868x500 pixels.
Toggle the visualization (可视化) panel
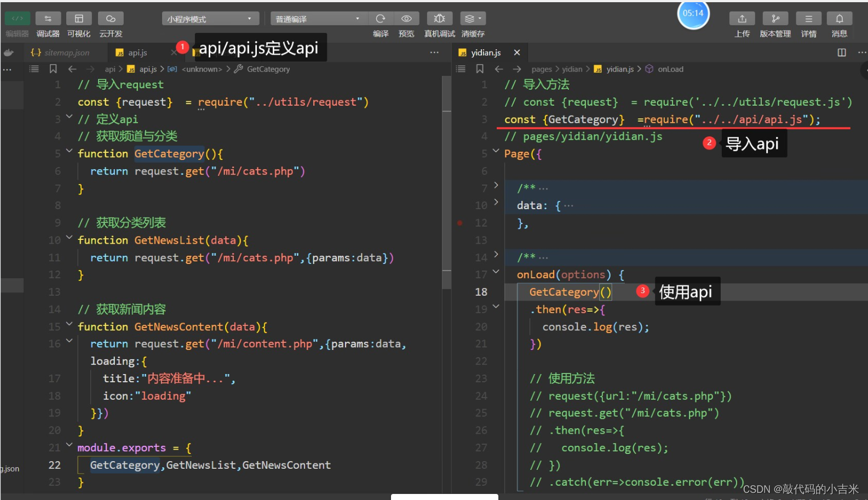[x=79, y=19]
